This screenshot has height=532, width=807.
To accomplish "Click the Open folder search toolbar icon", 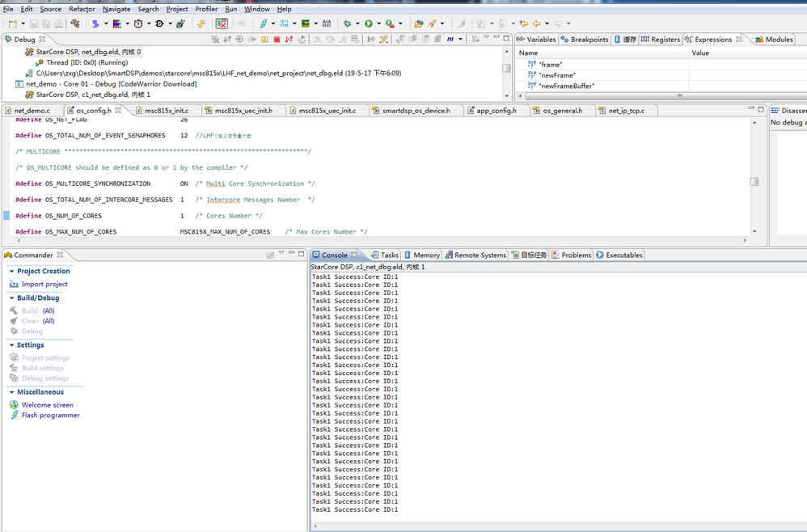I will pos(419,23).
